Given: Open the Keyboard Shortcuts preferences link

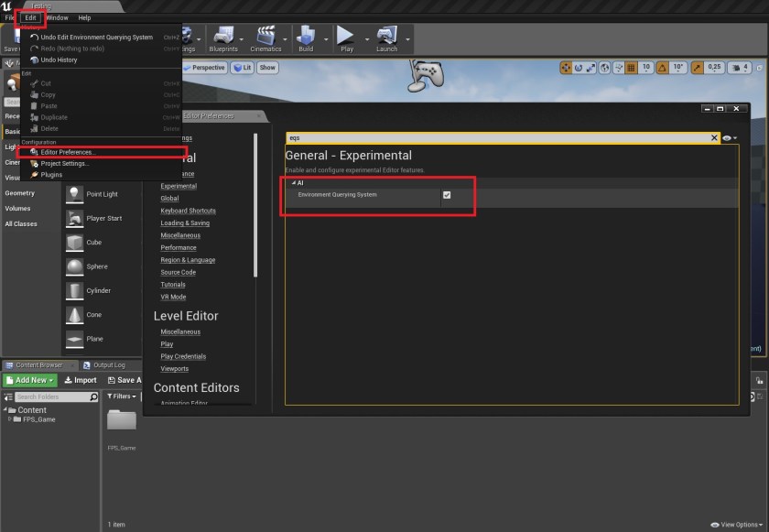Looking at the screenshot, I should point(188,211).
